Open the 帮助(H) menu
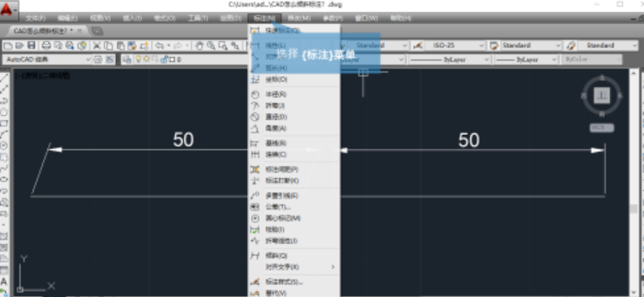 pos(401,18)
